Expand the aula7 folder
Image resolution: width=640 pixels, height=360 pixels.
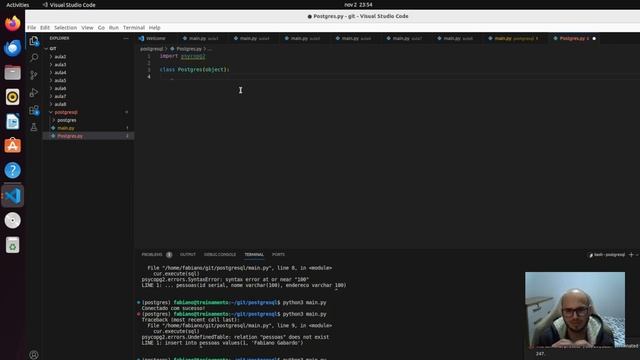coord(60,96)
